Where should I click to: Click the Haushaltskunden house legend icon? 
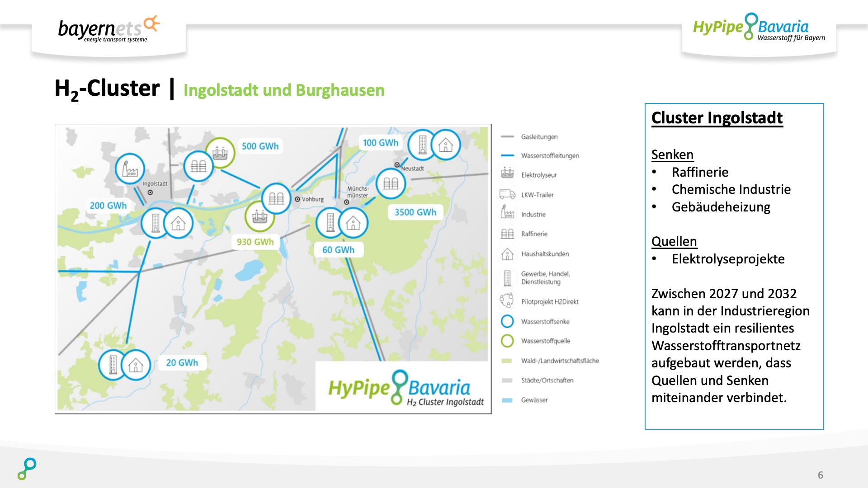pos(507,254)
